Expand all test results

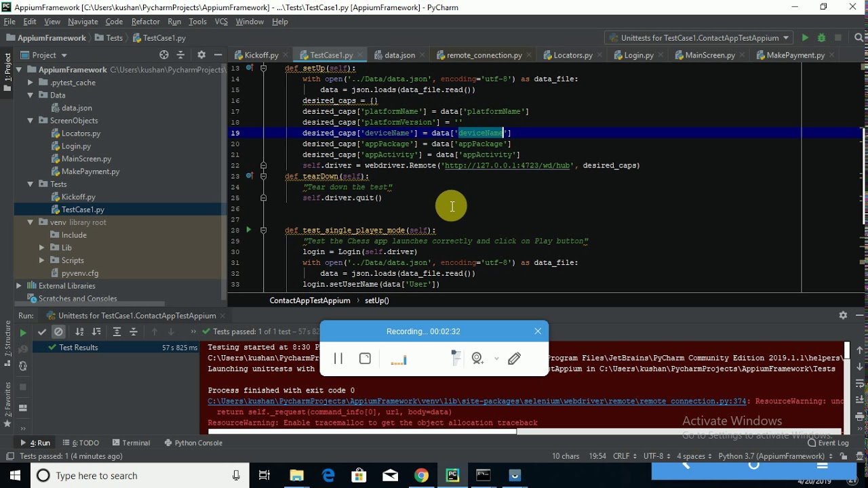(x=117, y=332)
